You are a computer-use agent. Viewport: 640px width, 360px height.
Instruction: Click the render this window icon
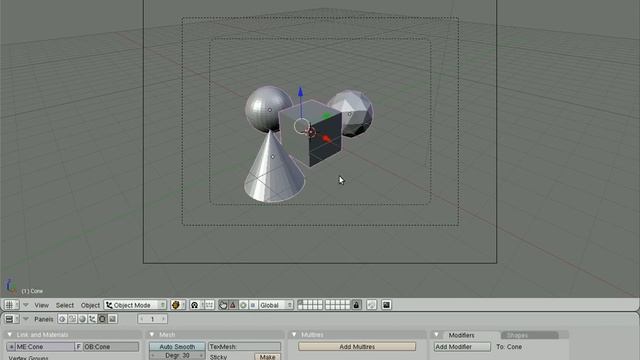pos(386,305)
